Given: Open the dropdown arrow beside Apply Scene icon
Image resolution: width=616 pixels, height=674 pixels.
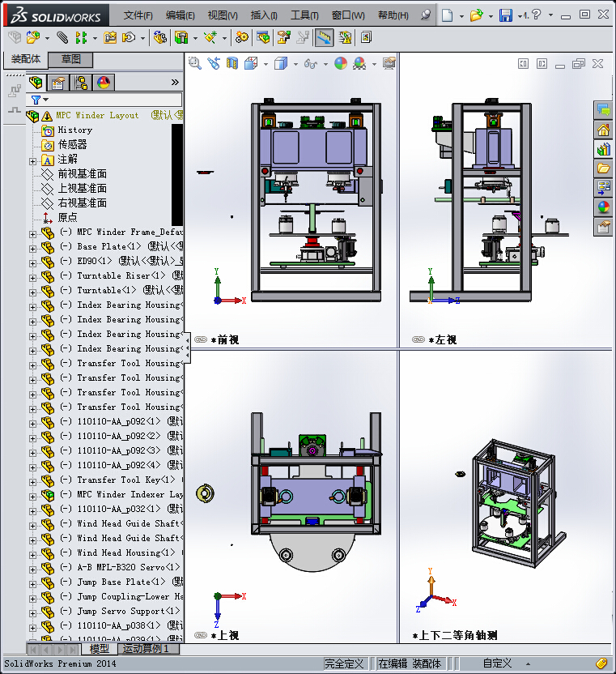Looking at the screenshot, I should click(374, 65).
